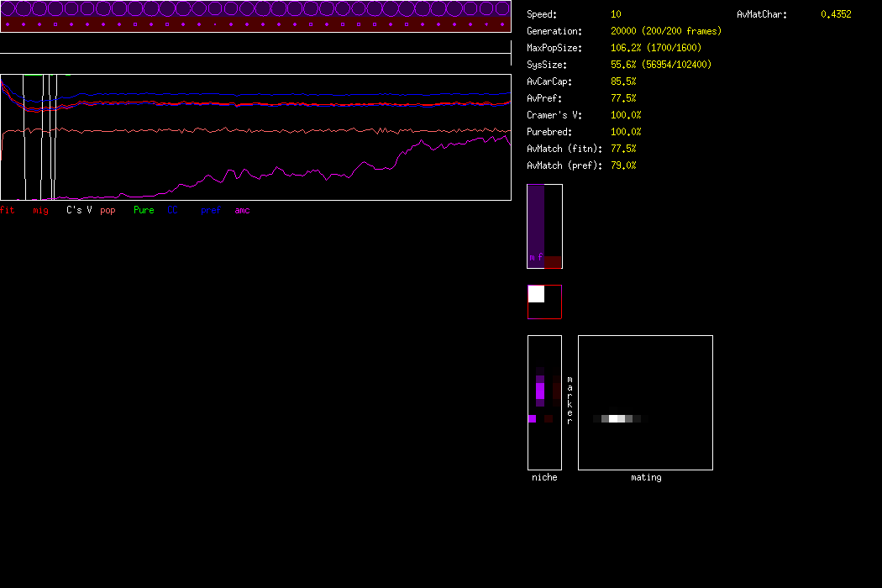Click the AvMatChar value 0.4352
882x588 pixels.
pyautogui.click(x=835, y=14)
